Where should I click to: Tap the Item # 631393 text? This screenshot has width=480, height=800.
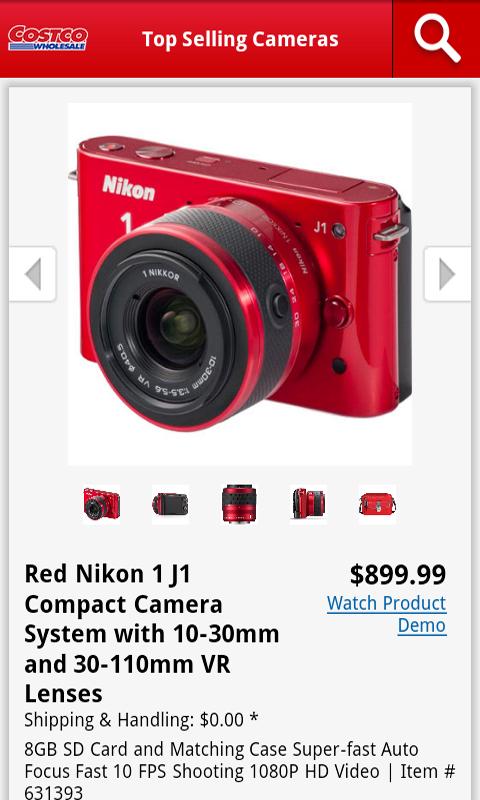[x=239, y=781]
